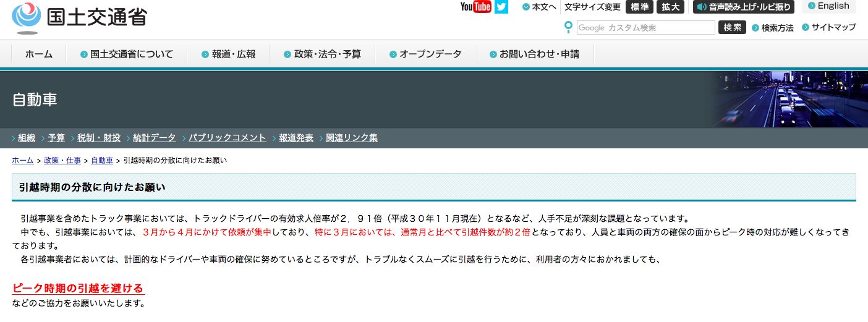Click the heading 引越時期の分散に向けたお願い

pos(92,187)
